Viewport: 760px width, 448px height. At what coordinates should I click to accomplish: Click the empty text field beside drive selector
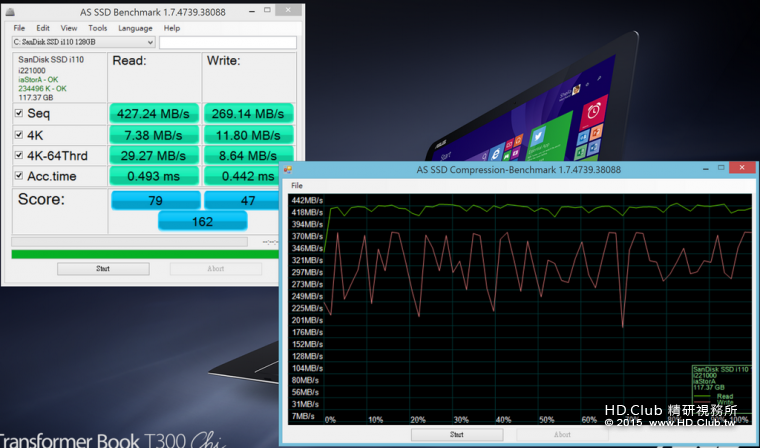pos(228,43)
